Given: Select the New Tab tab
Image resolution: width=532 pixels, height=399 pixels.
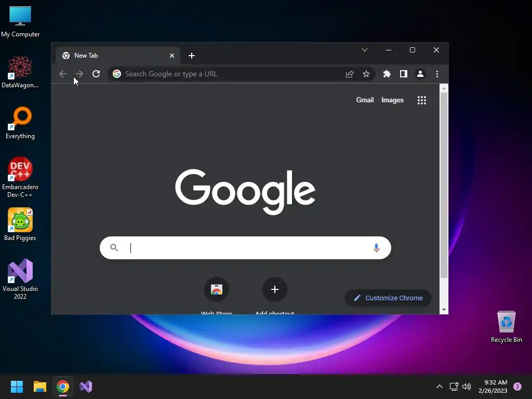Looking at the screenshot, I should 118,56.
